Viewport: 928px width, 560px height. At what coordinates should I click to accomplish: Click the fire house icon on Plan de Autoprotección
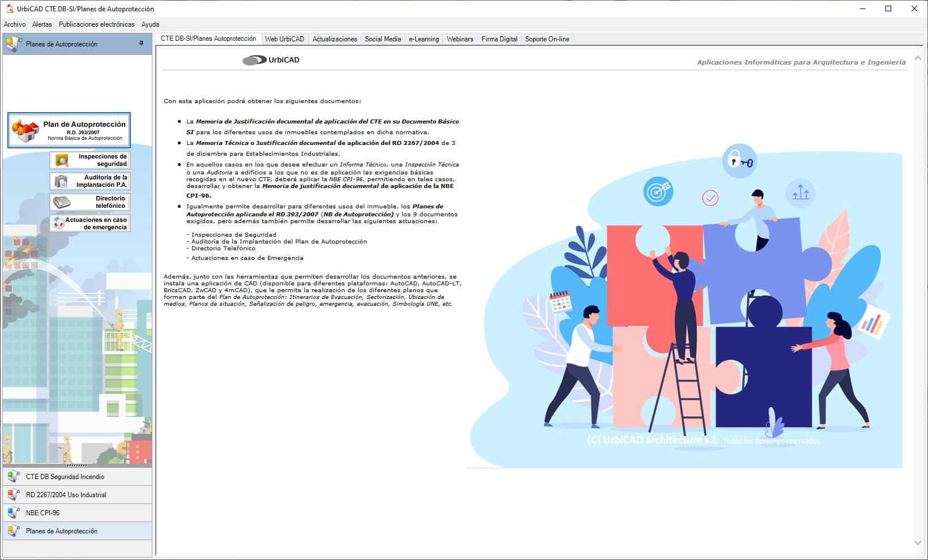25,131
